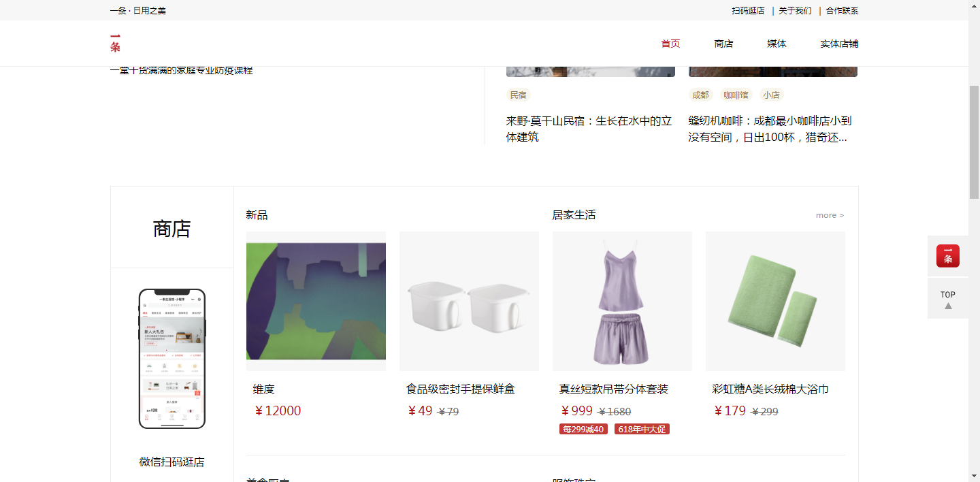This screenshot has height=482, width=980.
Task: Click the 微信扫码逛店 caption
Action: pyautogui.click(x=172, y=462)
